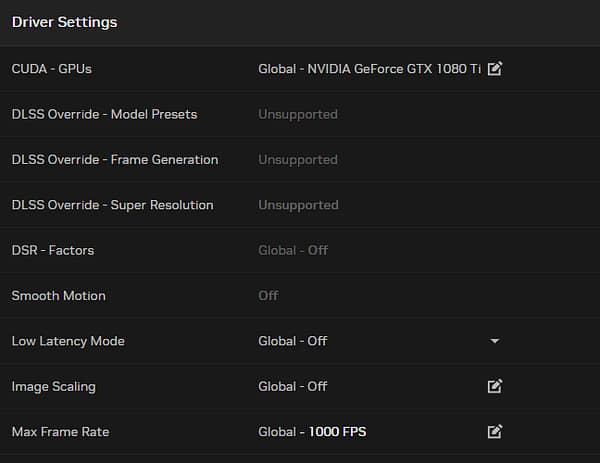This screenshot has width=600, height=463.
Task: Expand the Low Latency Mode dropdown arrow
Action: pyautogui.click(x=494, y=341)
